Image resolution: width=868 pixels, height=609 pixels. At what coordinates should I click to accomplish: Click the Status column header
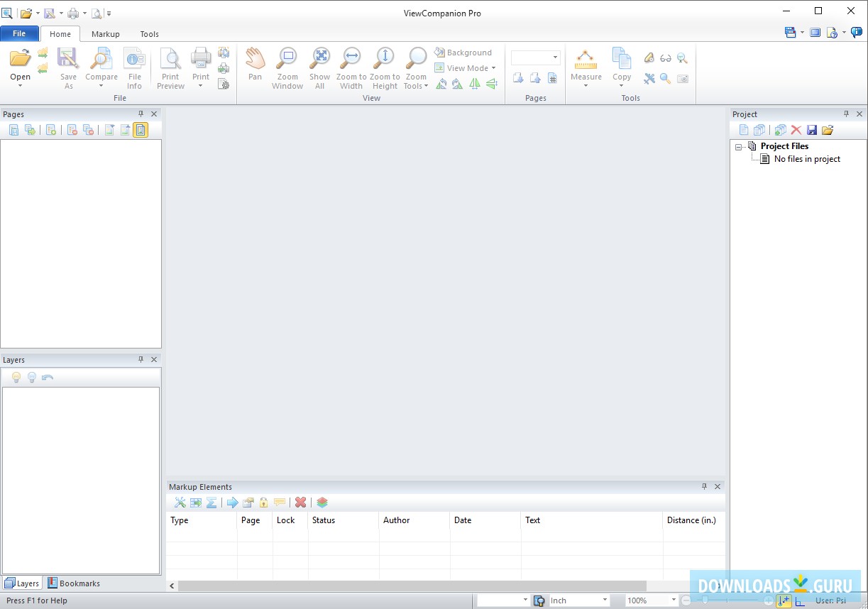[344, 520]
